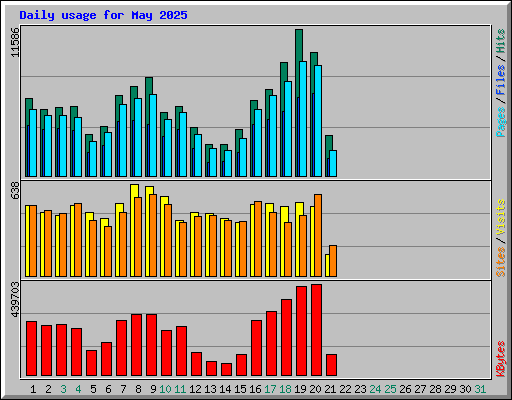
Task: Click day label "21" on the x-axis
Action: 330,389
